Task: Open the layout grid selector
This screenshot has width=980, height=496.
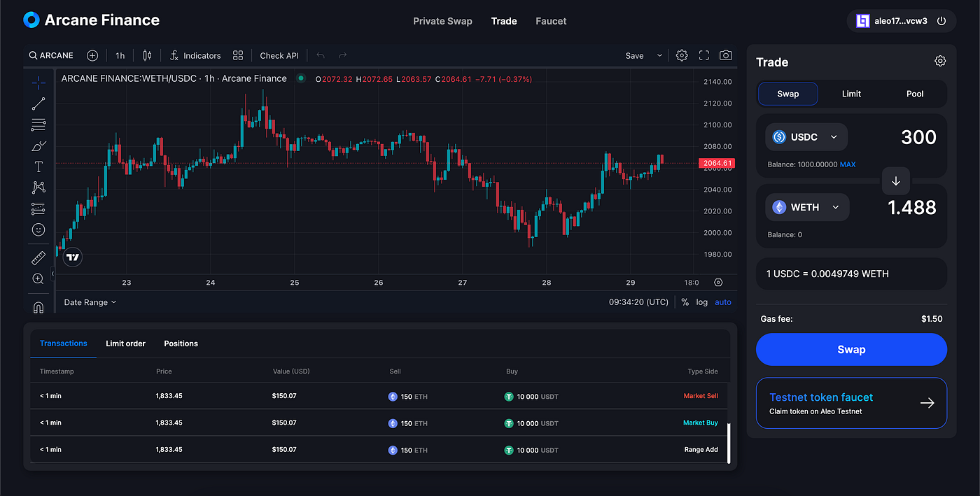Action: (238, 55)
